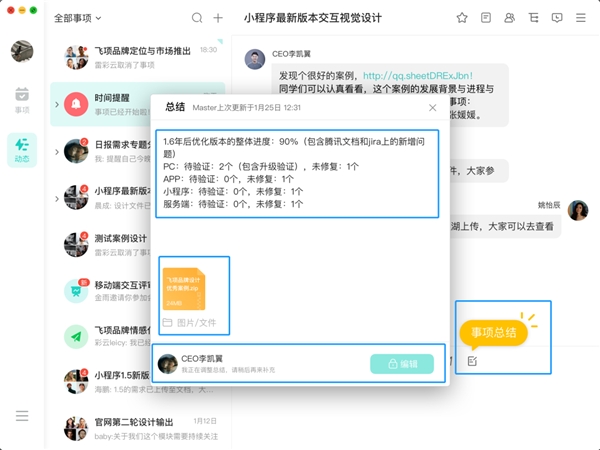
Task: Click CEO李凯翼 avatar in summary footer
Action: pos(167,364)
